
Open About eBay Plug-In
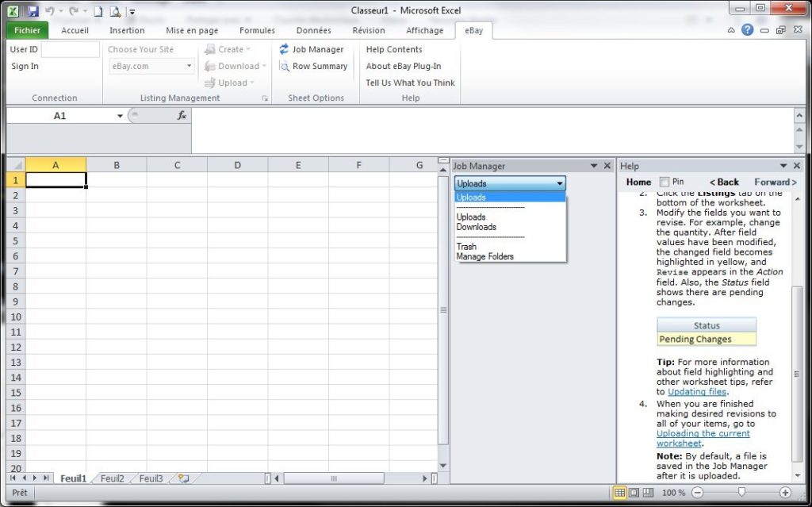tap(404, 66)
